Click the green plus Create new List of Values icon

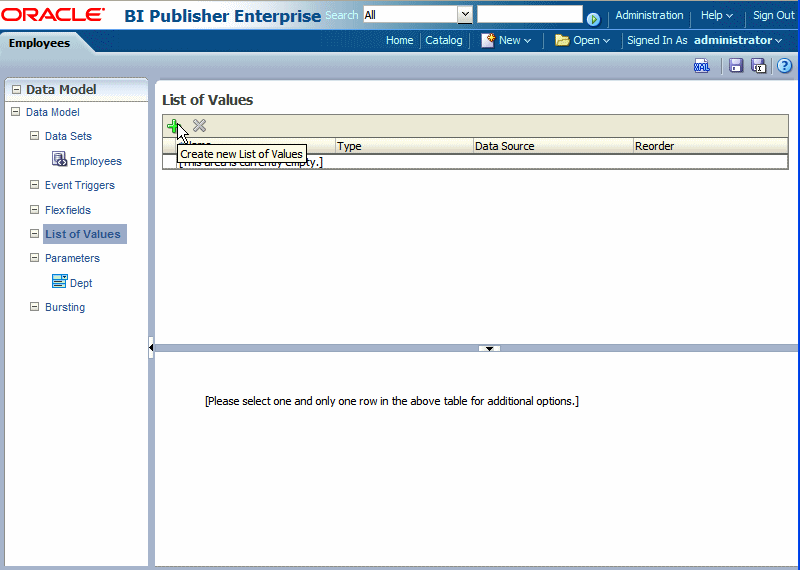173,126
